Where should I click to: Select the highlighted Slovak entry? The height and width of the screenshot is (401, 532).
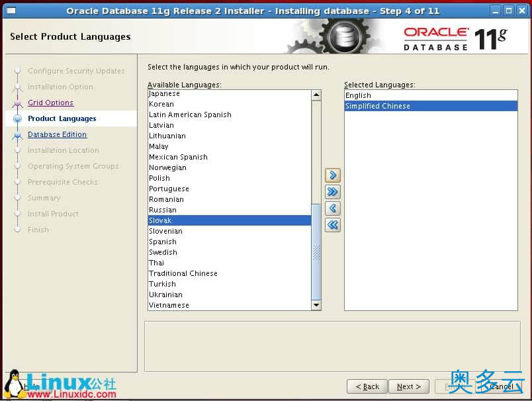tap(230, 220)
